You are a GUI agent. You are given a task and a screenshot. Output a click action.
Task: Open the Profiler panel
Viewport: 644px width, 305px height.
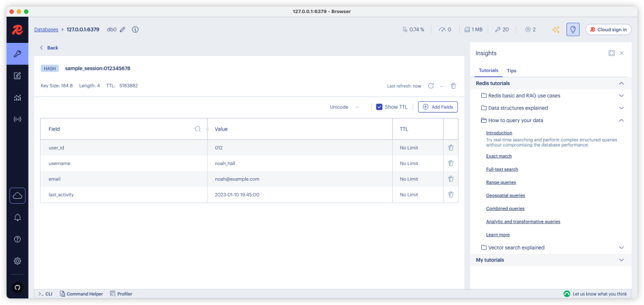121,294
